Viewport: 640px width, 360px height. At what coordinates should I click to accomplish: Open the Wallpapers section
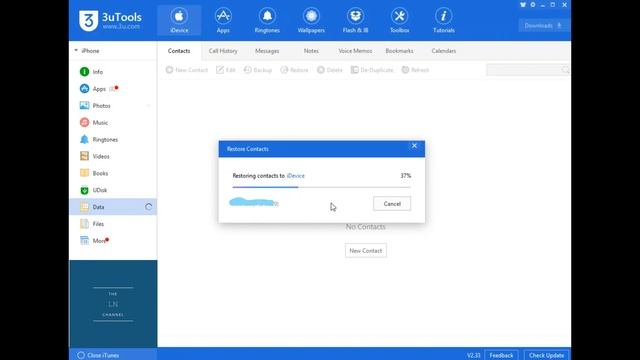(x=311, y=20)
